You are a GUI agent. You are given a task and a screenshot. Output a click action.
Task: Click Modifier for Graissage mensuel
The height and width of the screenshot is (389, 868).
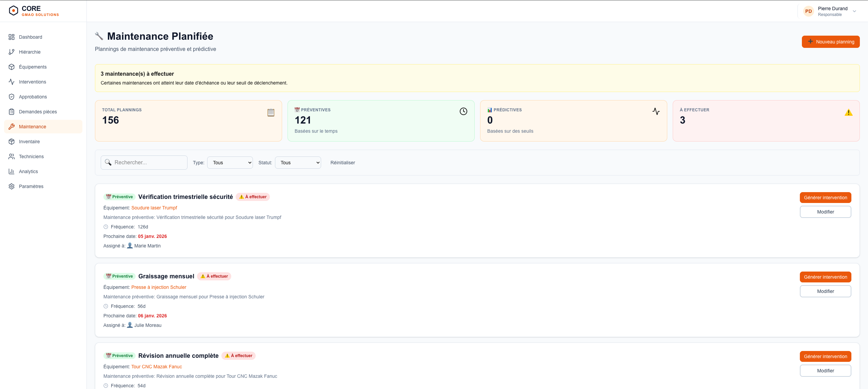click(x=826, y=291)
